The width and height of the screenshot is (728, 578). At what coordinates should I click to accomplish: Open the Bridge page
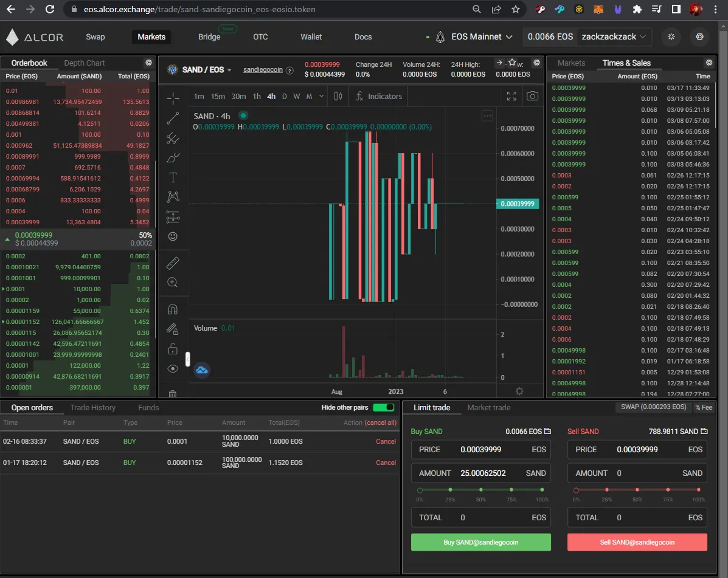(x=209, y=36)
